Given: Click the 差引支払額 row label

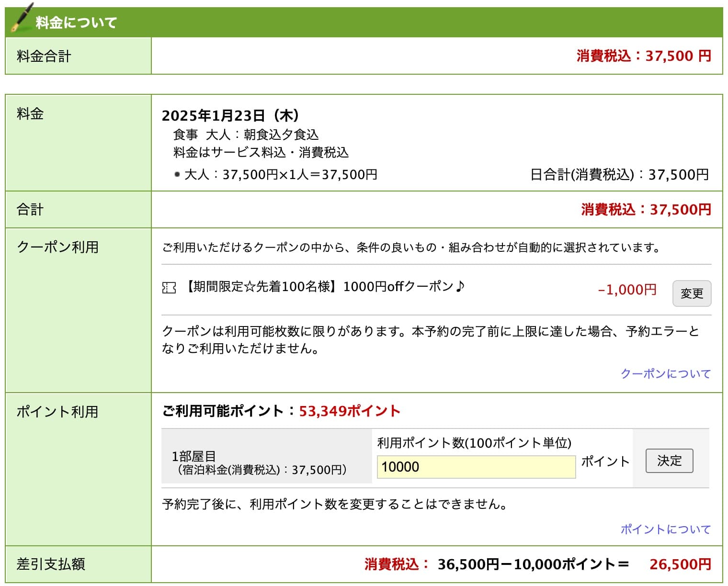Looking at the screenshot, I should (51, 564).
